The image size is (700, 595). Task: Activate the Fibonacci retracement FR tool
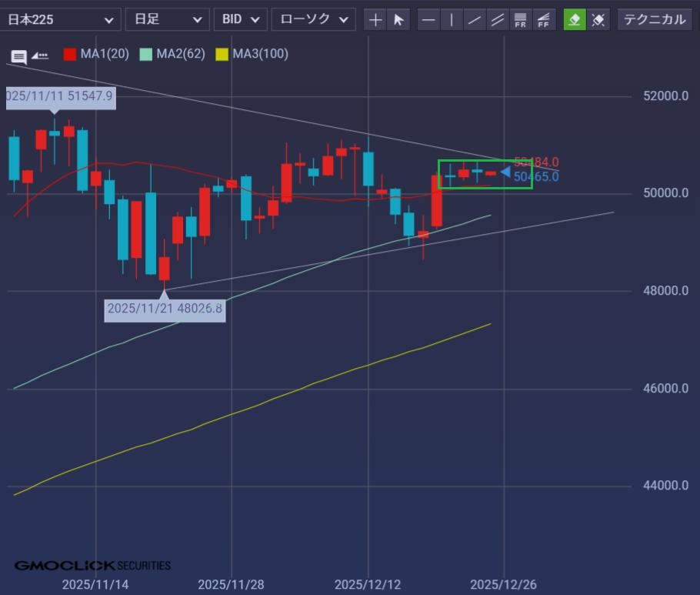click(x=521, y=19)
